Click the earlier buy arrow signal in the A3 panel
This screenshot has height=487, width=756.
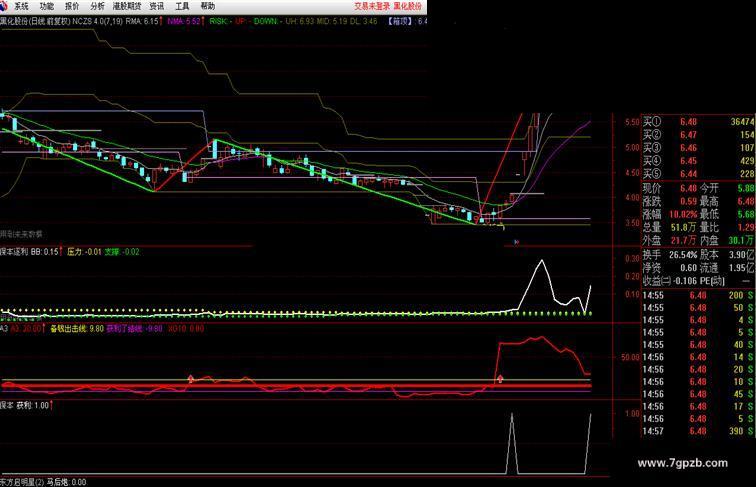[190, 379]
